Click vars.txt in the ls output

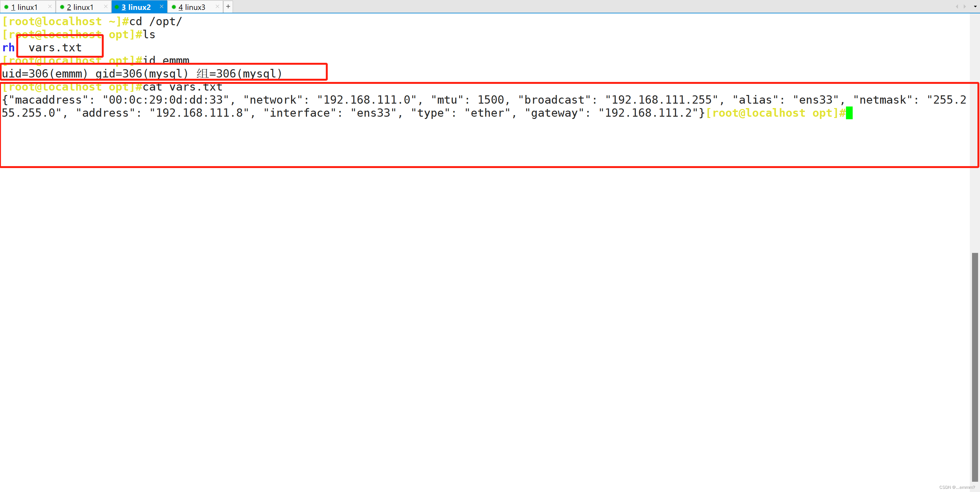point(55,48)
